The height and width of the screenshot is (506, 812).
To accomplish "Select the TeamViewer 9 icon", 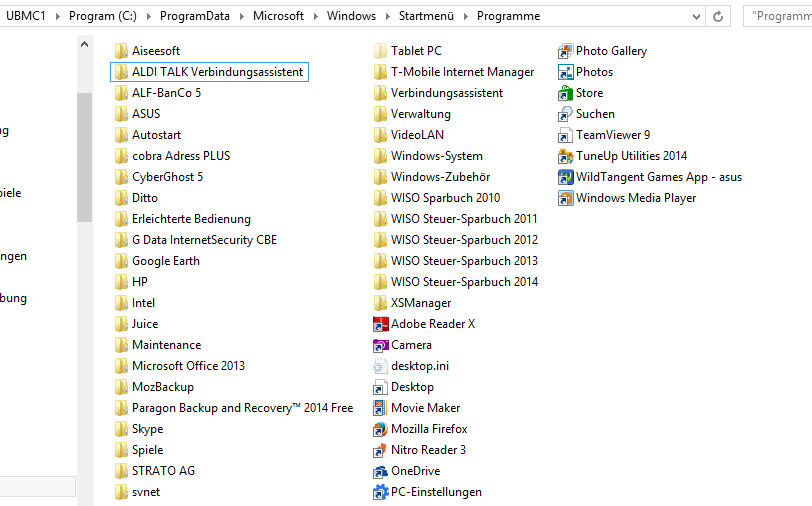I will coord(566,135).
